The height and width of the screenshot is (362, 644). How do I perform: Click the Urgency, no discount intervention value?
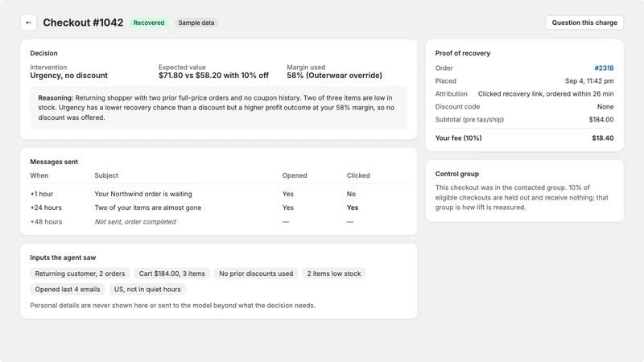(x=68, y=76)
